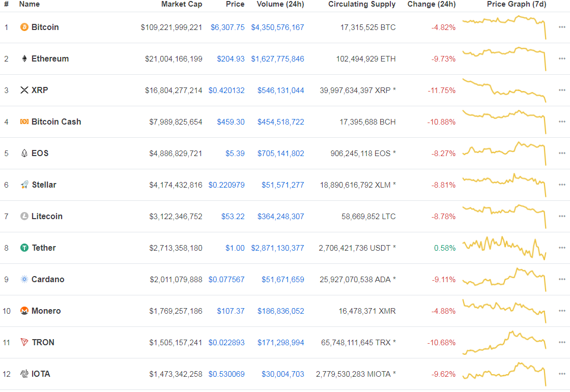Image resolution: width=570 pixels, height=392 pixels.
Task: Click Tether's 0.58% change value
Action: [x=445, y=248]
